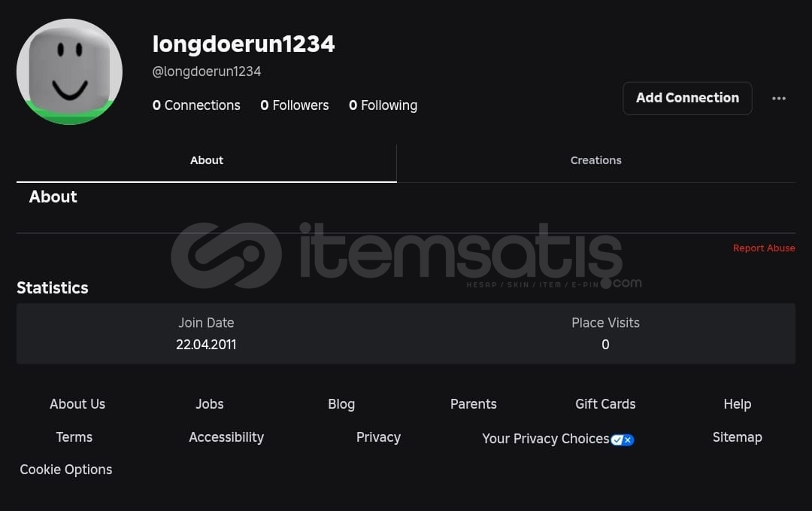Go to the Sitemap page
The image size is (812, 511).
pos(737,437)
